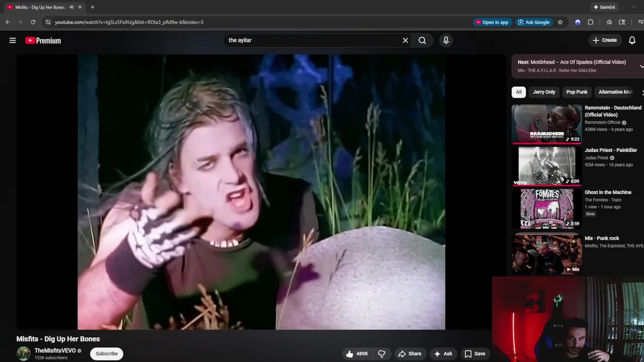This screenshot has width=644, height=362.
Task: Click Open in app button
Action: point(492,22)
